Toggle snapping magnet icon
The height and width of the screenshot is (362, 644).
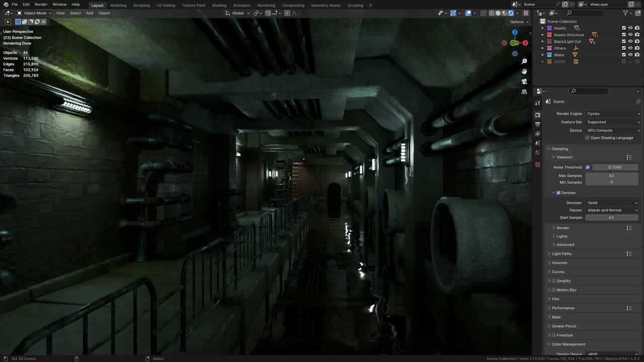point(268,13)
